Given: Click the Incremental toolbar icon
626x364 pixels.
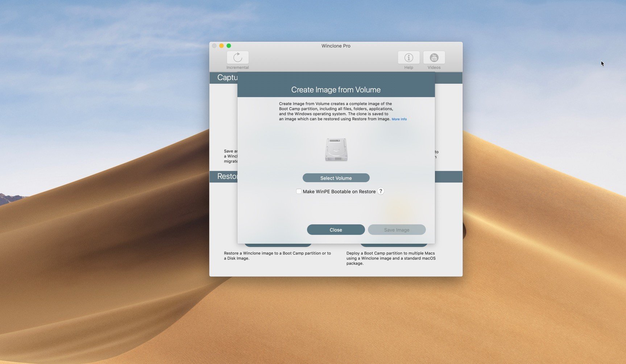Looking at the screenshot, I should click(238, 58).
